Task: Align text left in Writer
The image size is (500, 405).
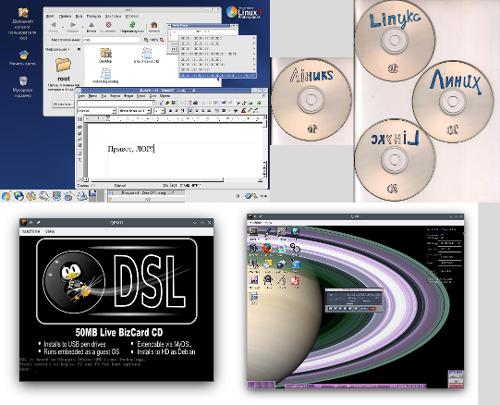Action: 191,110
